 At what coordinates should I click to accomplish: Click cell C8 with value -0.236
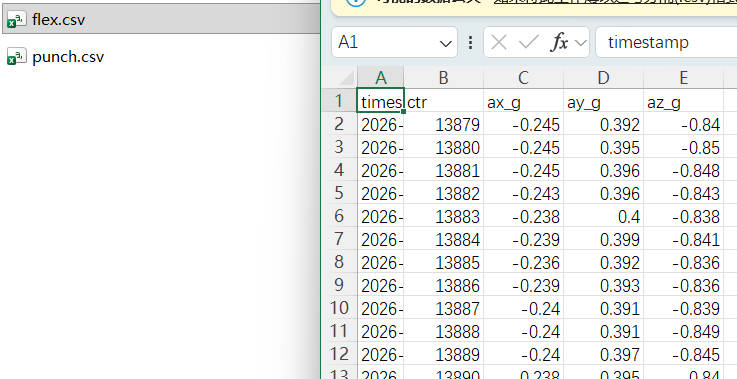click(523, 262)
